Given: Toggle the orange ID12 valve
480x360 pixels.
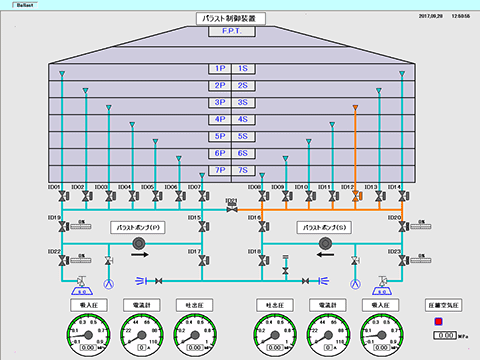Looking at the screenshot, I should coord(357,196).
